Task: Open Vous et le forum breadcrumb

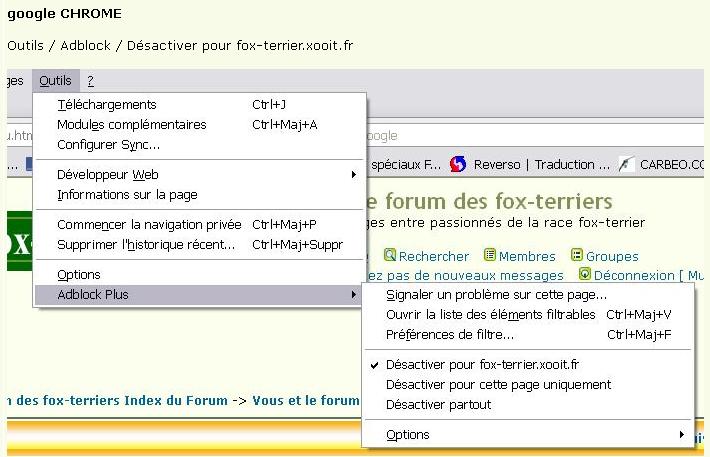Action: coord(306,400)
